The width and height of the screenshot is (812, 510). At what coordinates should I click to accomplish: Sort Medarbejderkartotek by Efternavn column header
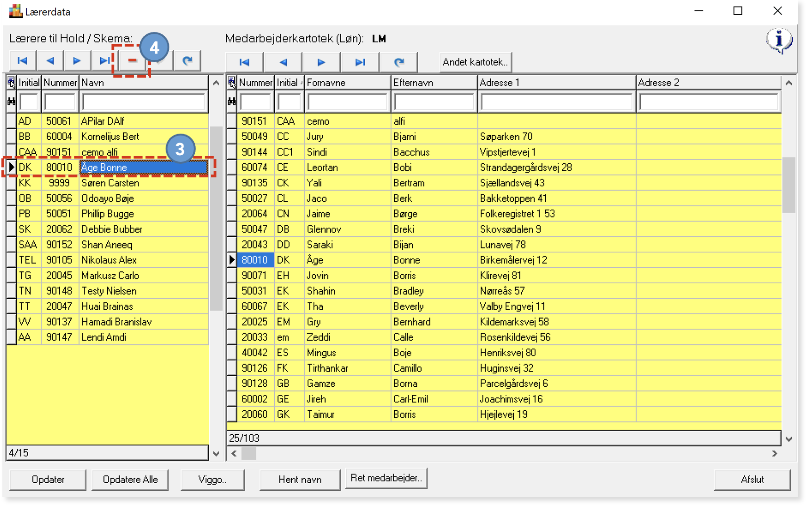coord(434,83)
